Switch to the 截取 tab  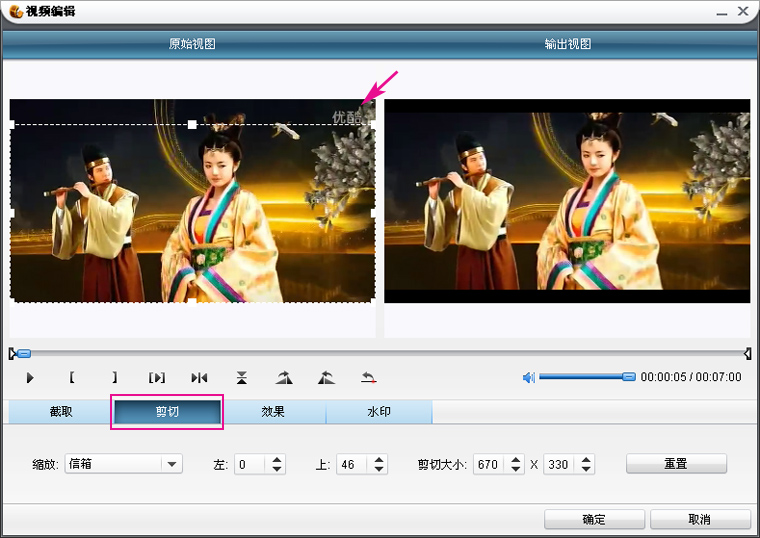(x=61, y=411)
